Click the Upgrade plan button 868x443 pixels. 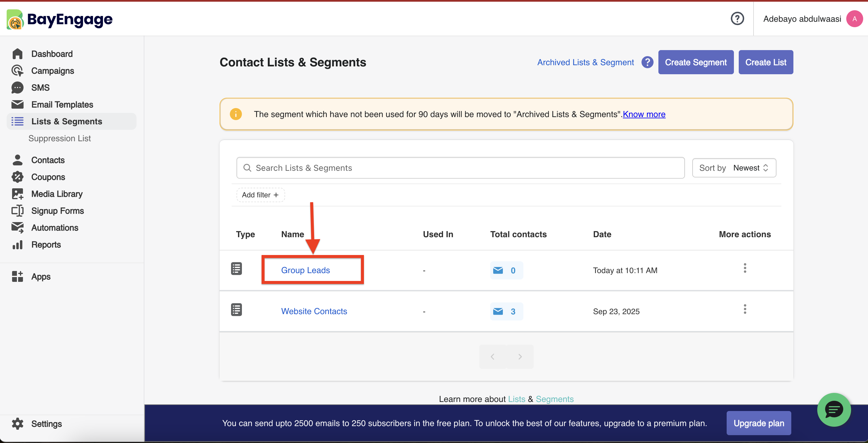click(758, 423)
